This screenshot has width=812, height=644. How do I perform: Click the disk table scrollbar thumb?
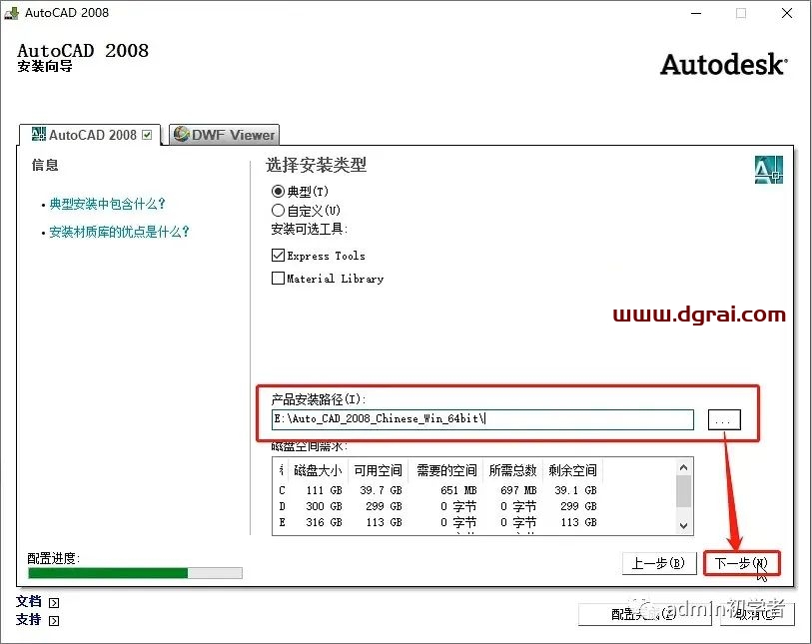(x=683, y=491)
